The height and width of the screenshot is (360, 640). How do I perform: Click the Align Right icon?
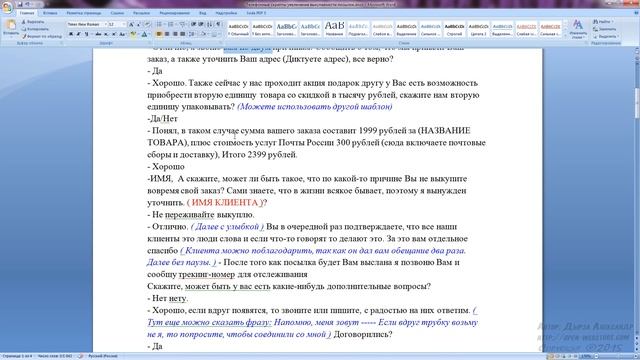[x=175, y=34]
